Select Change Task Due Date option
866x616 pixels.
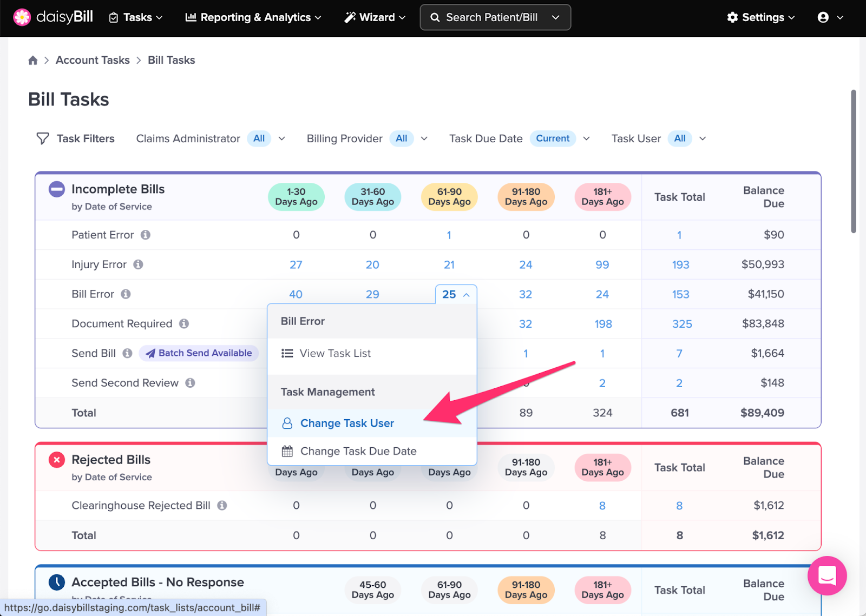[372, 451]
